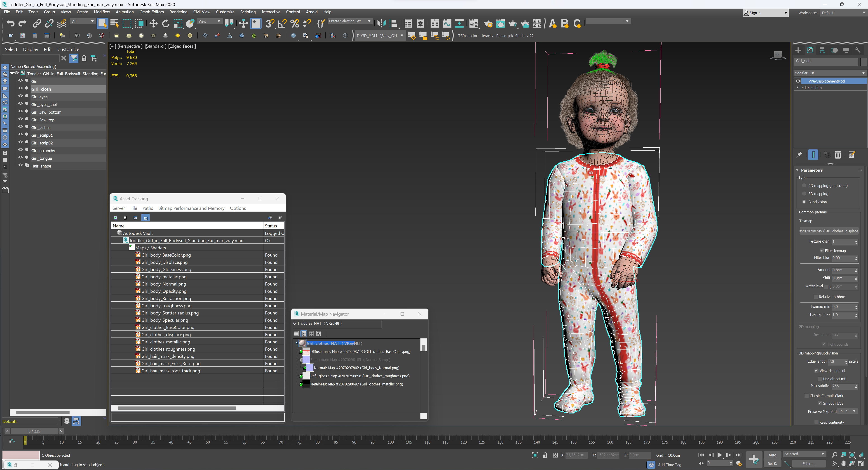
Task: Go to the start frame
Action: point(701,455)
